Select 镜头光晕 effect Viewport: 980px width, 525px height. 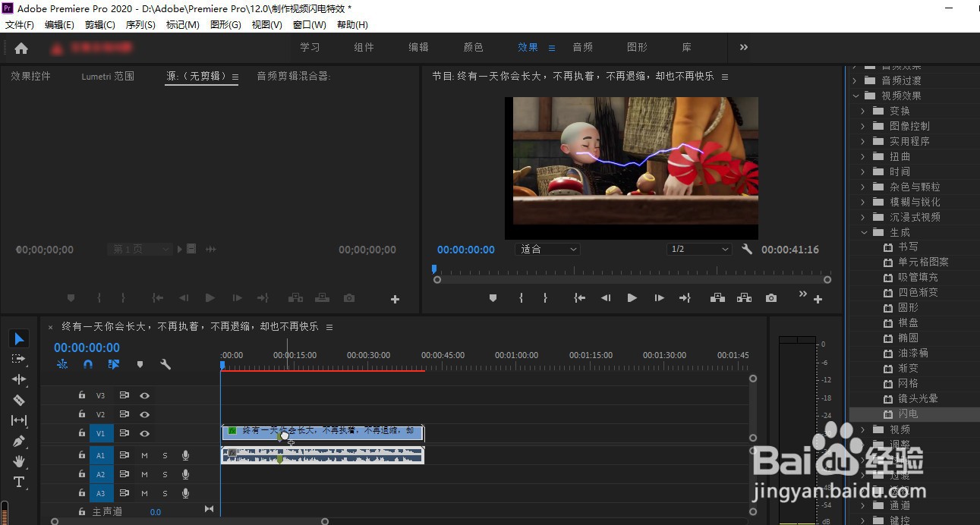(x=918, y=399)
